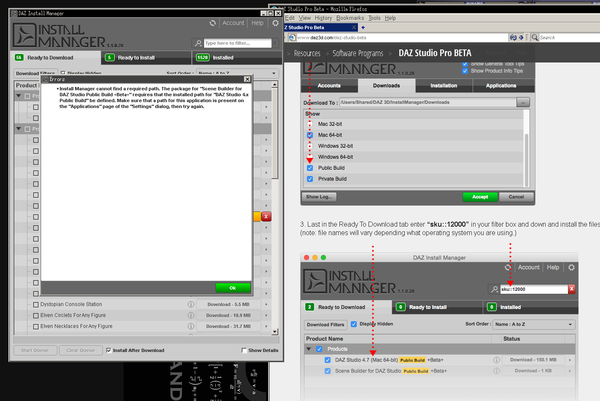Open Firefox Bookmarks menu
The width and height of the screenshot is (600, 401).
click(x=350, y=18)
